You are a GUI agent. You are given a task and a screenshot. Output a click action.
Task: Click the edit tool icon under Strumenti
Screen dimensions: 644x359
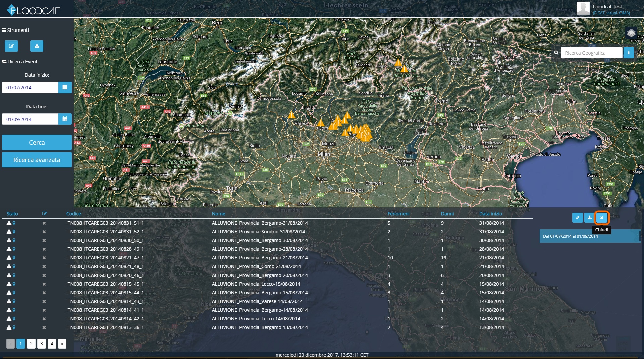coord(11,46)
